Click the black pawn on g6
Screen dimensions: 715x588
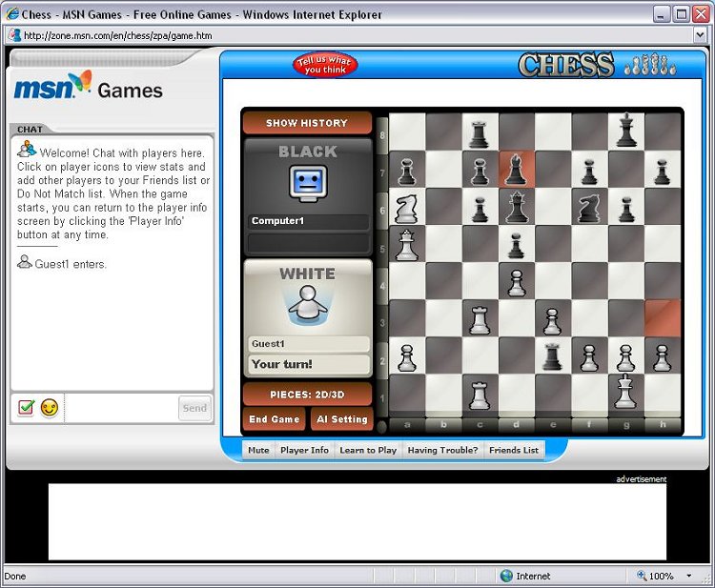[626, 210]
